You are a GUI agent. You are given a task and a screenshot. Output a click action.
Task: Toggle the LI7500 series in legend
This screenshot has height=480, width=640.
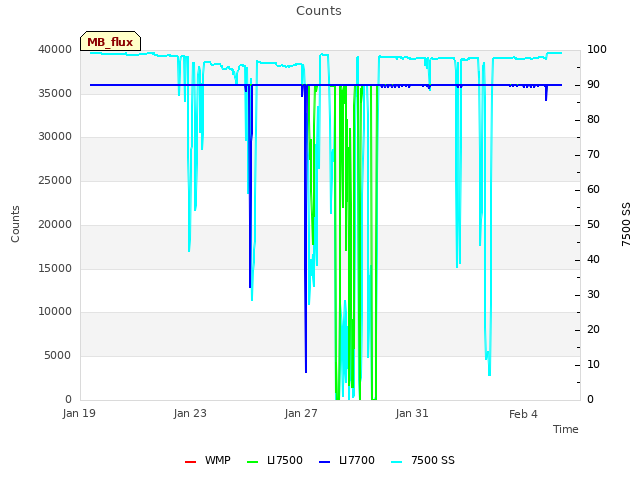275,460
